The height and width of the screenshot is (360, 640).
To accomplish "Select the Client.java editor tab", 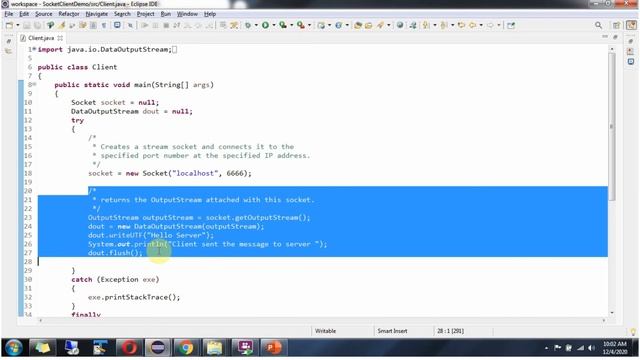I will tap(41, 38).
